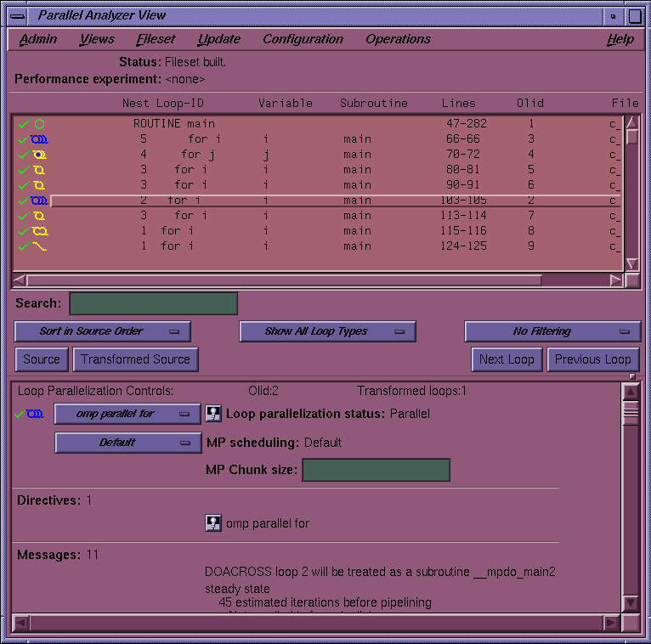
Task: Toggle the checkmark on the 80-81 loop row
Action: [x=24, y=170]
